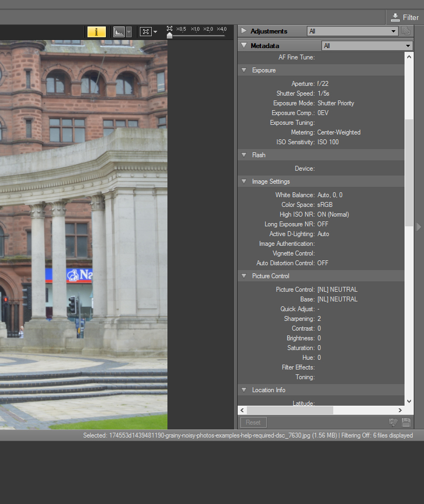The image size is (424, 504).
Task: Click the Adjustments panel tool icon
Action: [x=406, y=31]
